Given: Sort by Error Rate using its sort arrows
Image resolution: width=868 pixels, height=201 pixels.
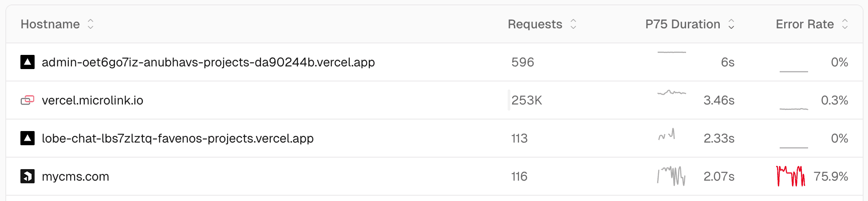Looking at the screenshot, I should (x=845, y=24).
